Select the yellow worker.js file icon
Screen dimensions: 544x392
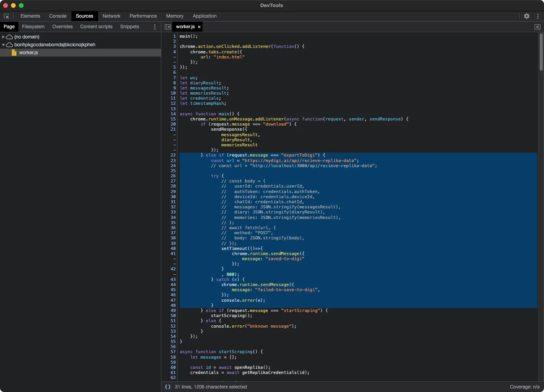(14, 53)
